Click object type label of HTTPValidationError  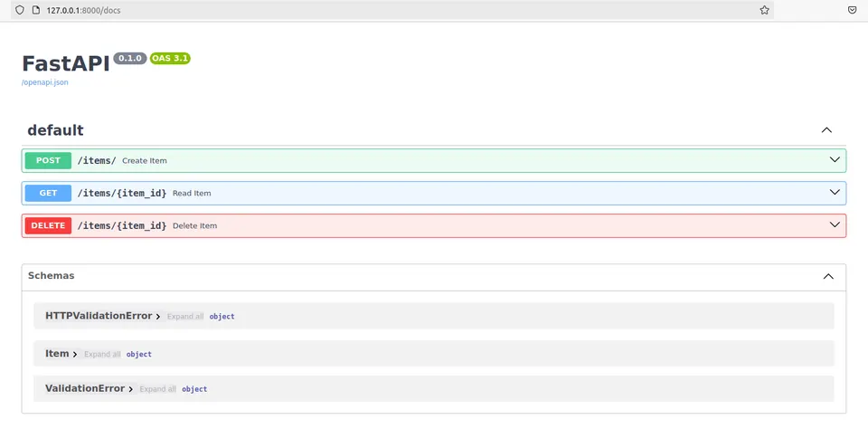pos(222,317)
